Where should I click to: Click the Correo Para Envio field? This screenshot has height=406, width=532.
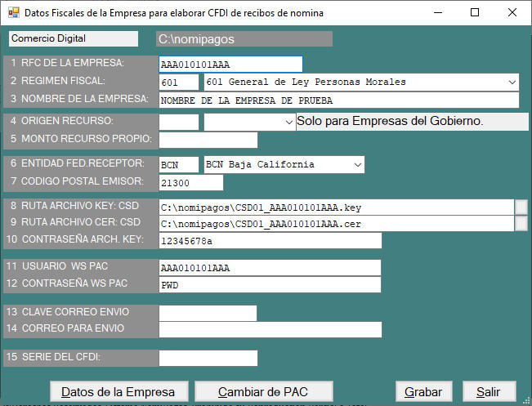[x=270, y=329]
